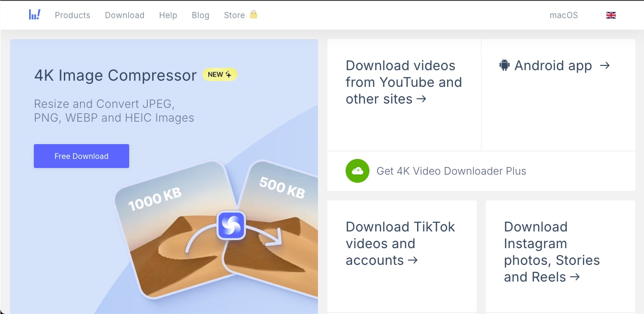Open the Store link

tap(234, 15)
